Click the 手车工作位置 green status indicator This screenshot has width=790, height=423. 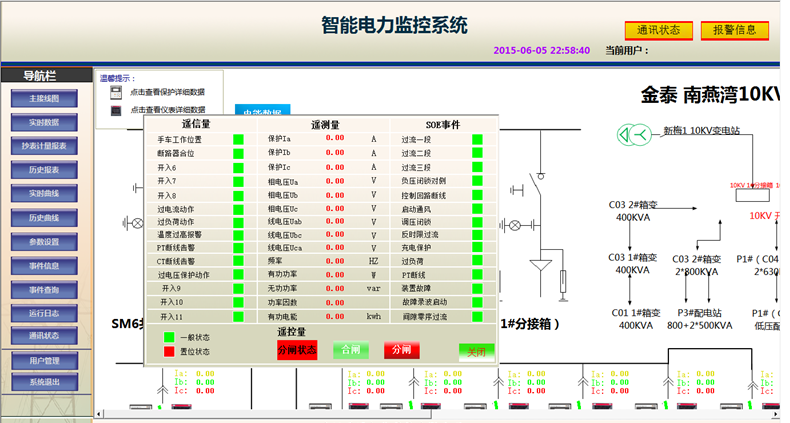[x=238, y=140]
